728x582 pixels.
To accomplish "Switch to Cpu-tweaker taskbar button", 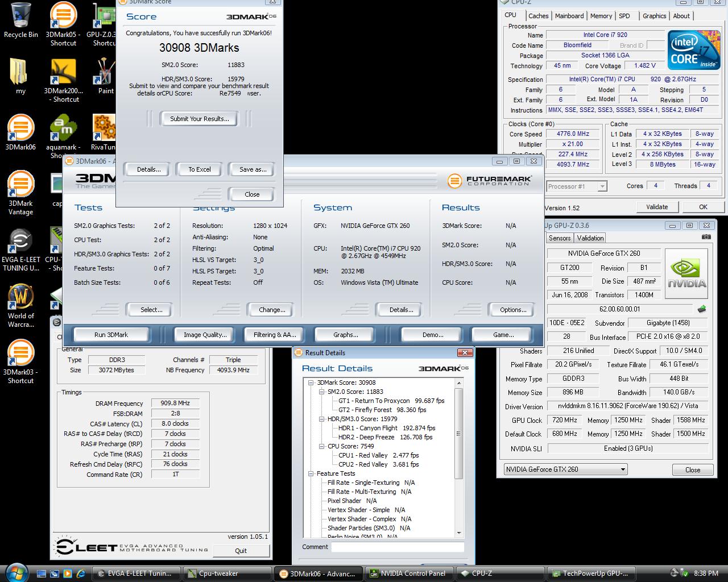I will pyautogui.click(x=227, y=573).
